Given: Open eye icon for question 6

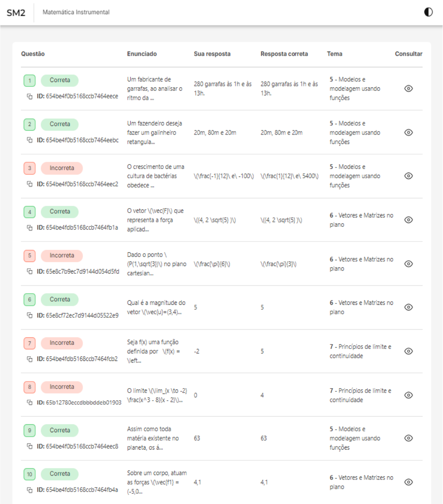Looking at the screenshot, I should tap(408, 307).
